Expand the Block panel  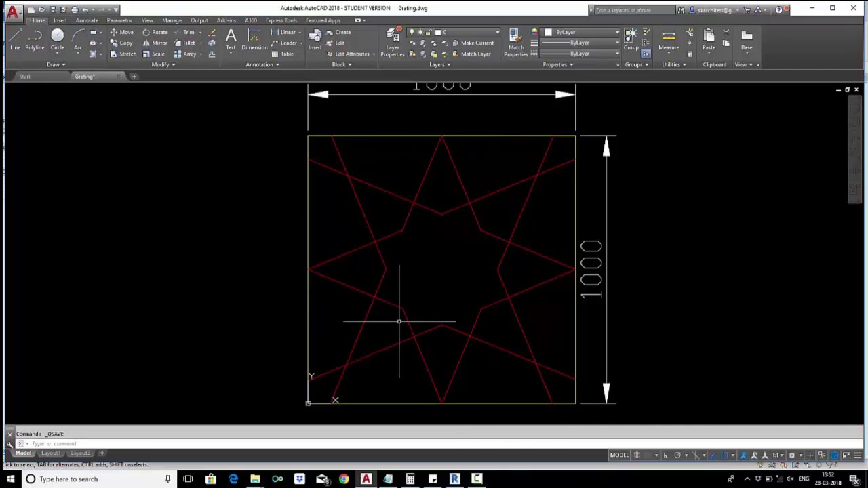click(342, 64)
